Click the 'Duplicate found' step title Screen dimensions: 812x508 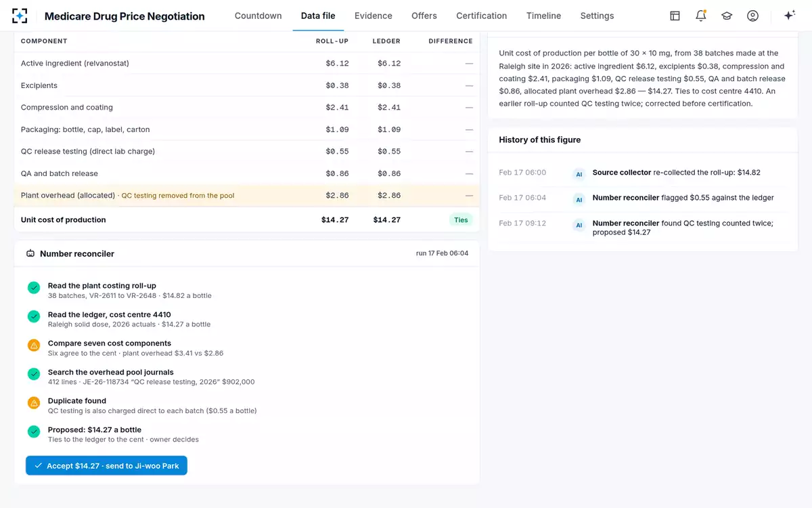(77, 401)
